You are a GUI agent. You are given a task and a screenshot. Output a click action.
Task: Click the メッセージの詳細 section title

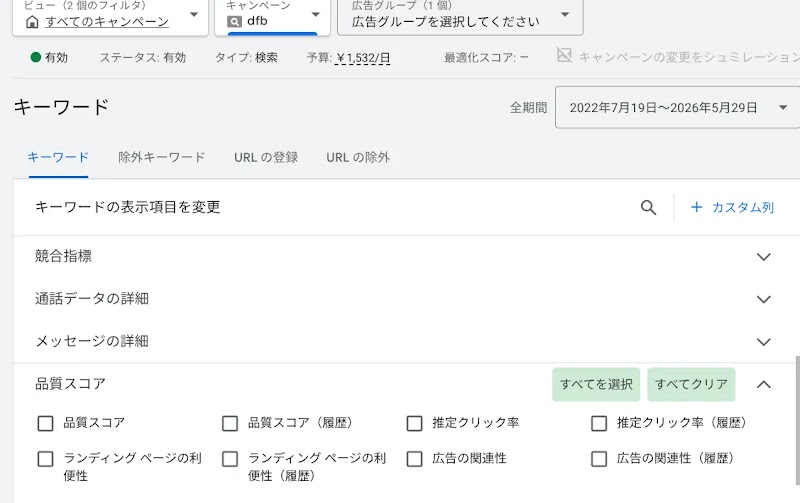tap(92, 341)
